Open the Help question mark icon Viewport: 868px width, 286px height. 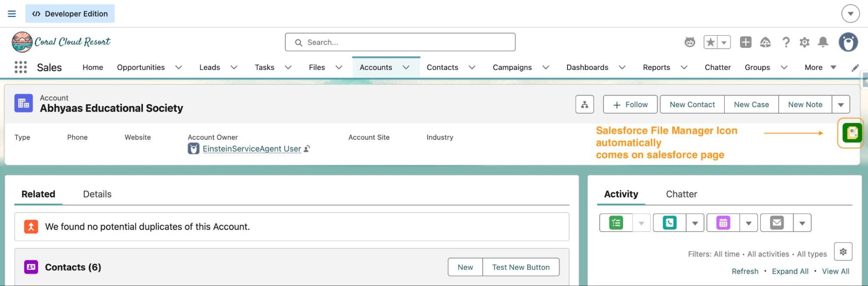[x=785, y=42]
